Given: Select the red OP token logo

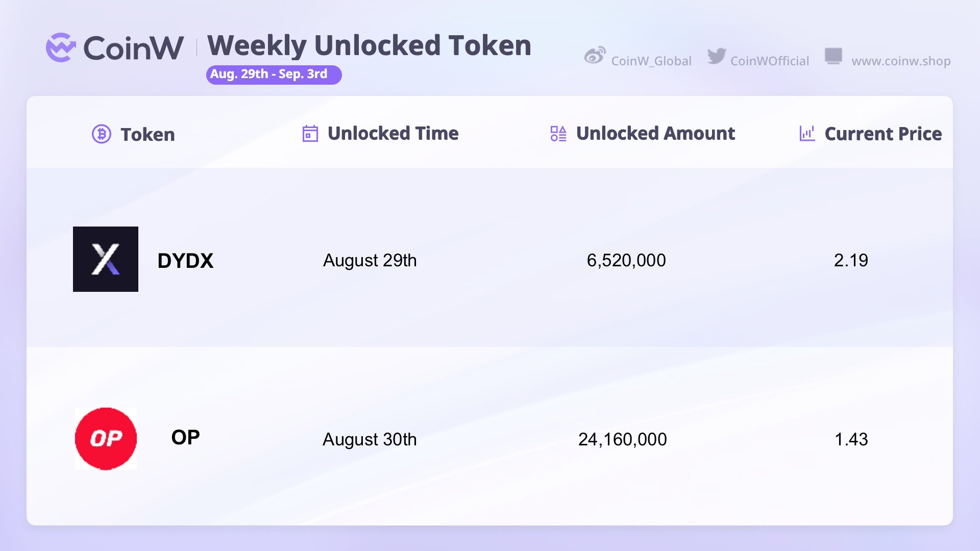Looking at the screenshot, I should [x=106, y=438].
